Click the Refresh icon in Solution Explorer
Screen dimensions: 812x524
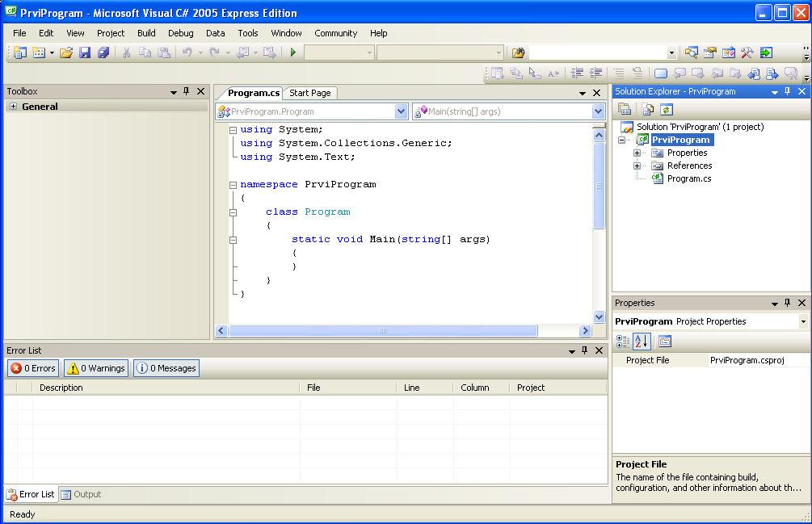[667, 109]
